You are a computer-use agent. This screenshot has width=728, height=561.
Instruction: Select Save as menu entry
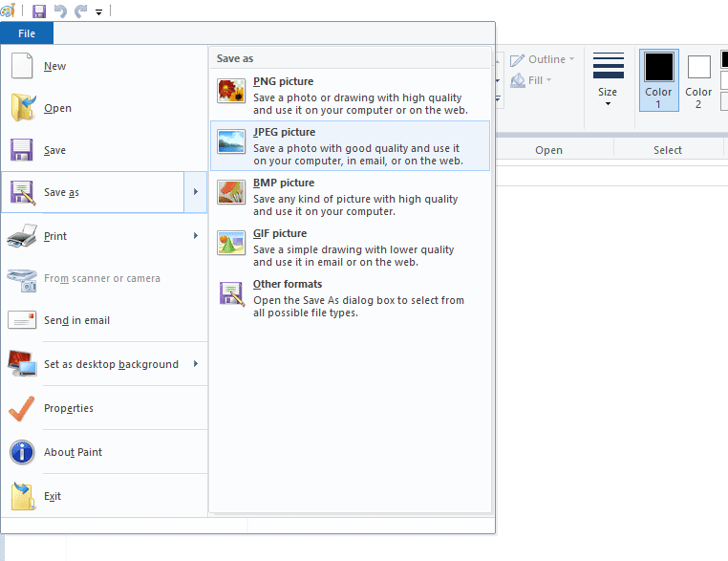tap(93, 192)
